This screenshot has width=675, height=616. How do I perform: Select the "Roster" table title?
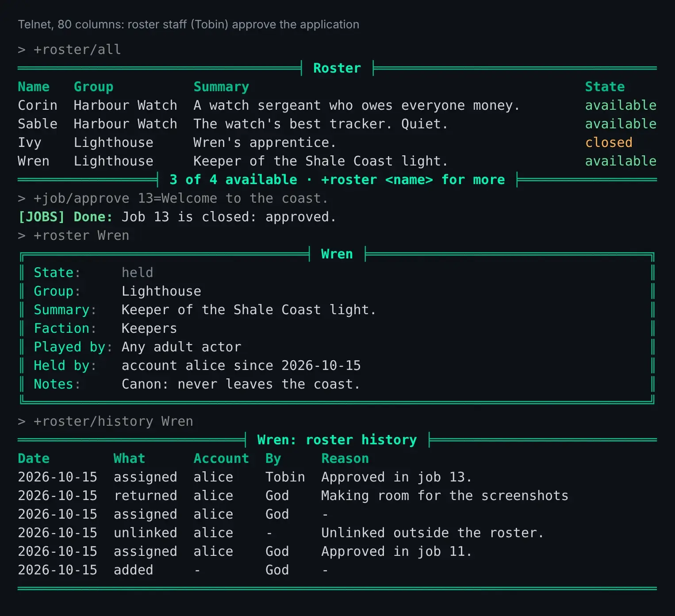pyautogui.click(x=337, y=68)
